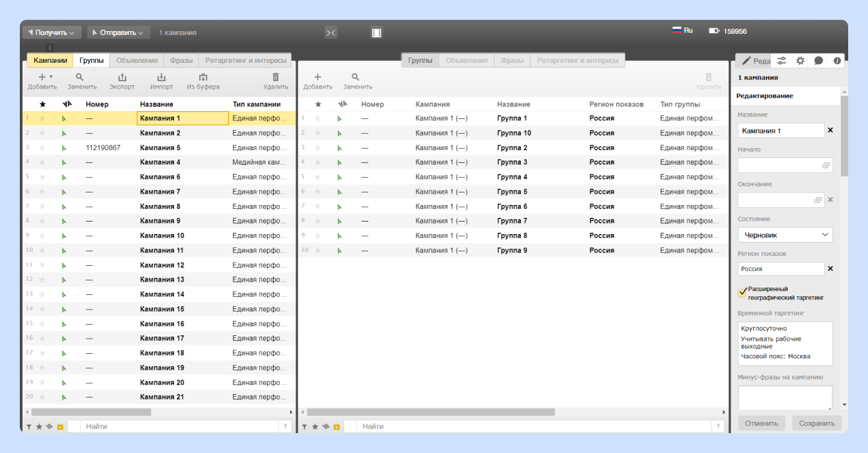Expand Добавить dropdown in campaigns toolbar
Image resolution: width=868 pixels, height=453 pixels.
(x=51, y=77)
